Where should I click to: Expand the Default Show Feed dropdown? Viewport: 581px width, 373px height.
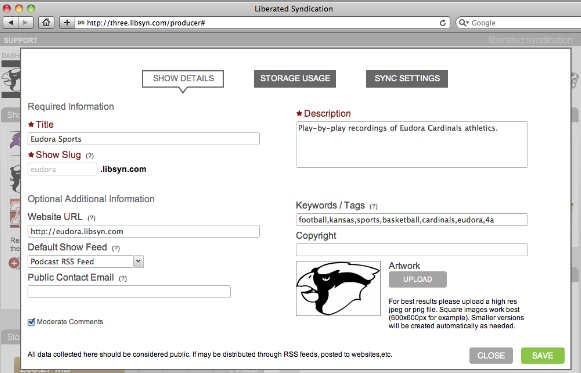(138, 262)
